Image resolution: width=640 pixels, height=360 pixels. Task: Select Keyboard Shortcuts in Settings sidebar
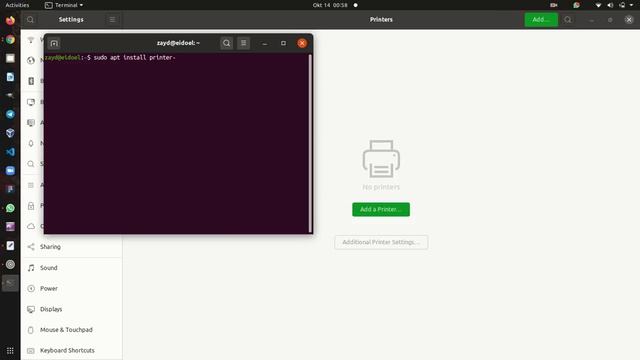point(71,350)
